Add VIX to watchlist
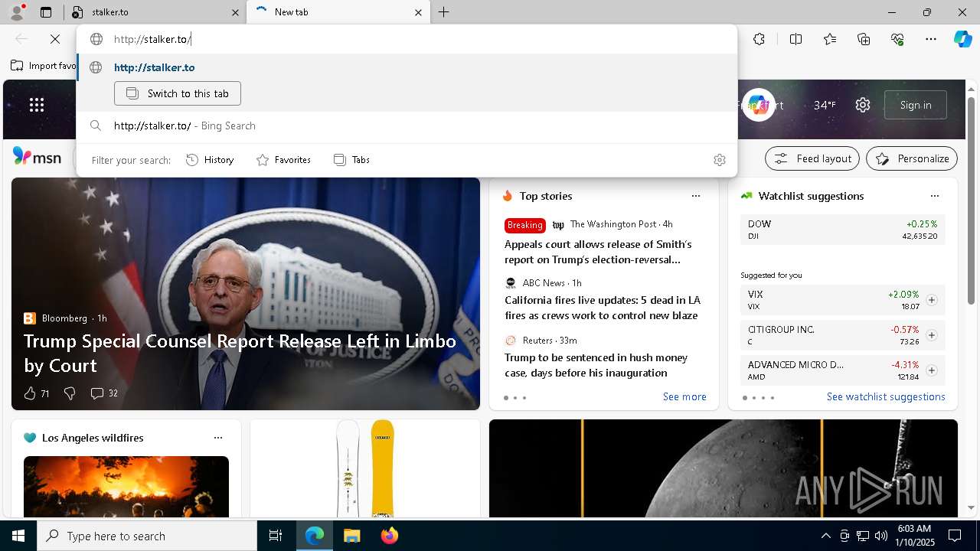980x551 pixels. (932, 300)
